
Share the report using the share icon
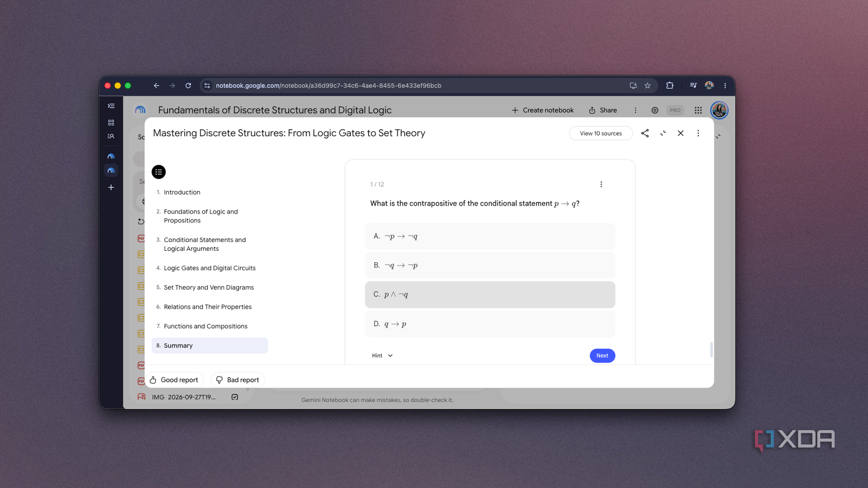click(645, 134)
